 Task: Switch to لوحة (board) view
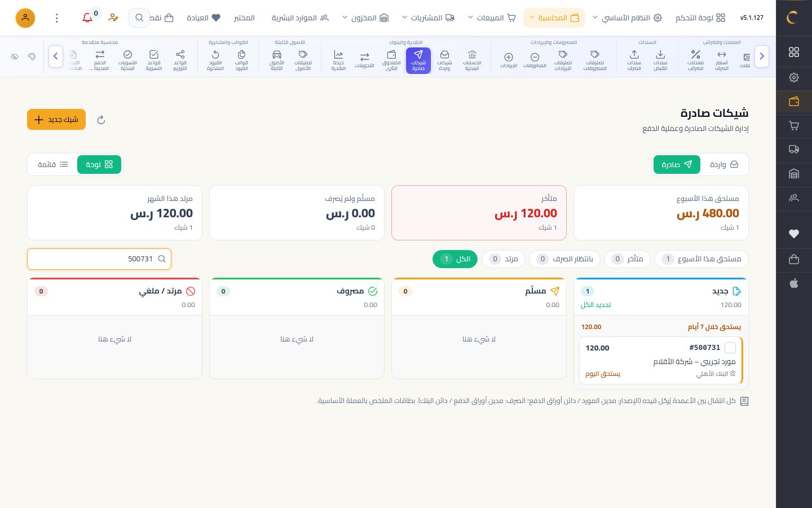coord(99,164)
